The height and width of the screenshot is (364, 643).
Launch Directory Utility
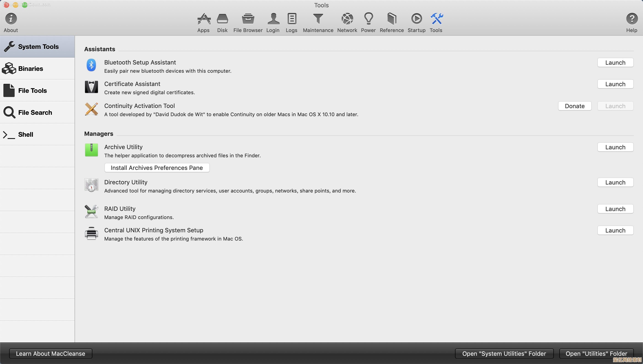point(615,182)
